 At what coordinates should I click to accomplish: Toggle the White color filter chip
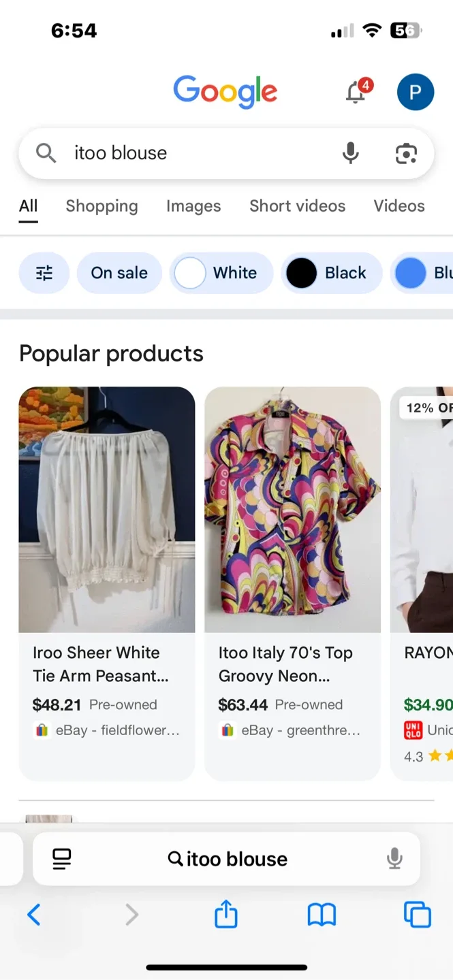coord(221,273)
